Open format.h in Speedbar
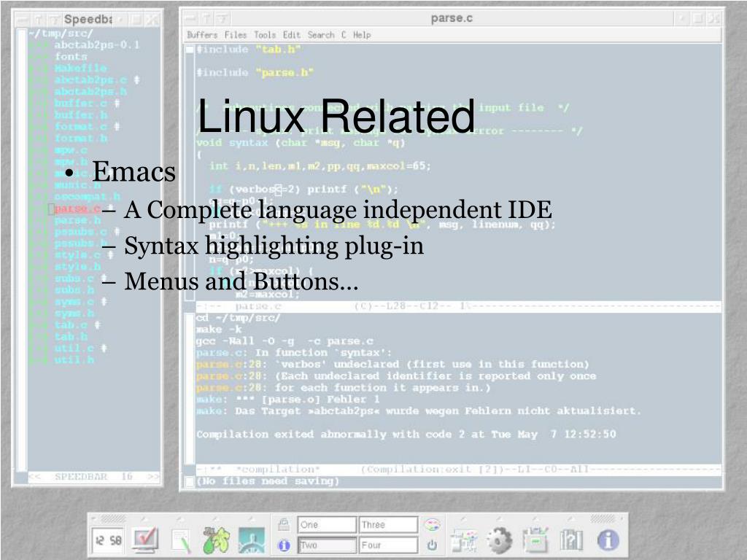The width and height of the screenshot is (747, 560). (x=80, y=138)
